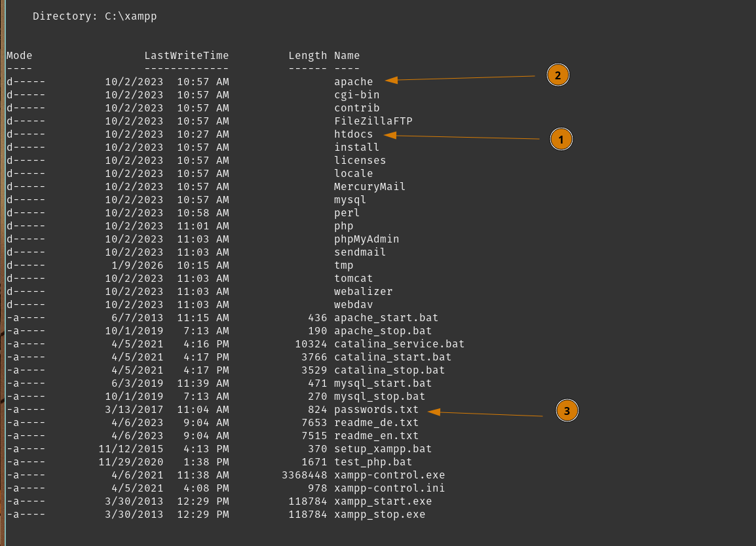Select the phpMyAdmin directory entry
Screen dimensions: 756x546
coord(366,239)
